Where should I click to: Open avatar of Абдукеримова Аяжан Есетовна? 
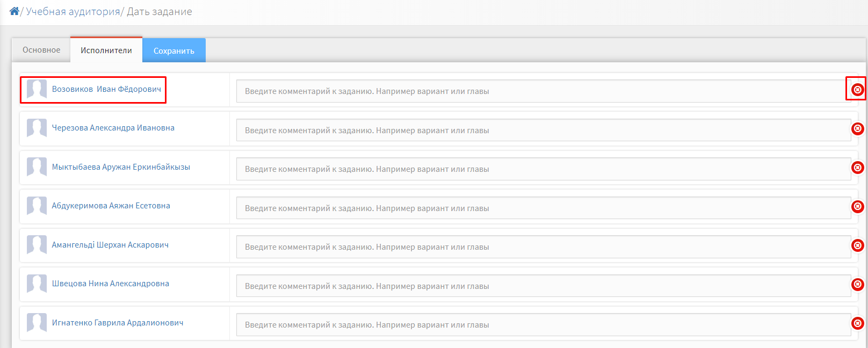[x=37, y=206]
